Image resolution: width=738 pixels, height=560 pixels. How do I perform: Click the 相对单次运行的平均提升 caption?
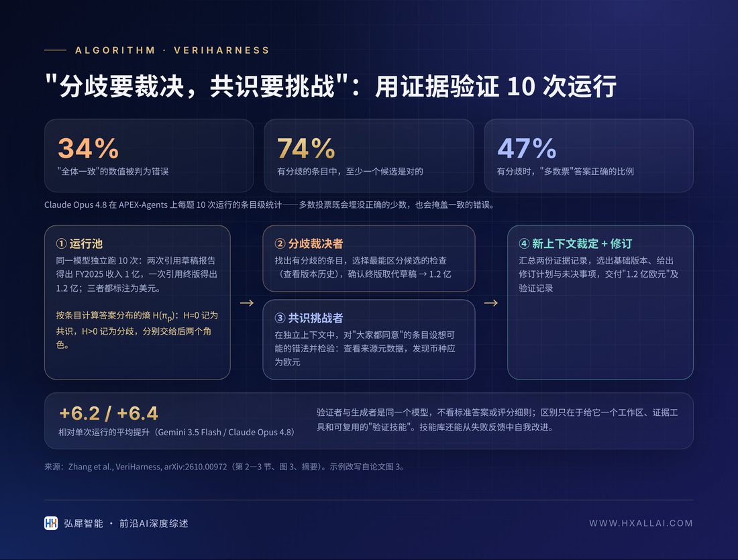pyautogui.click(x=176, y=432)
